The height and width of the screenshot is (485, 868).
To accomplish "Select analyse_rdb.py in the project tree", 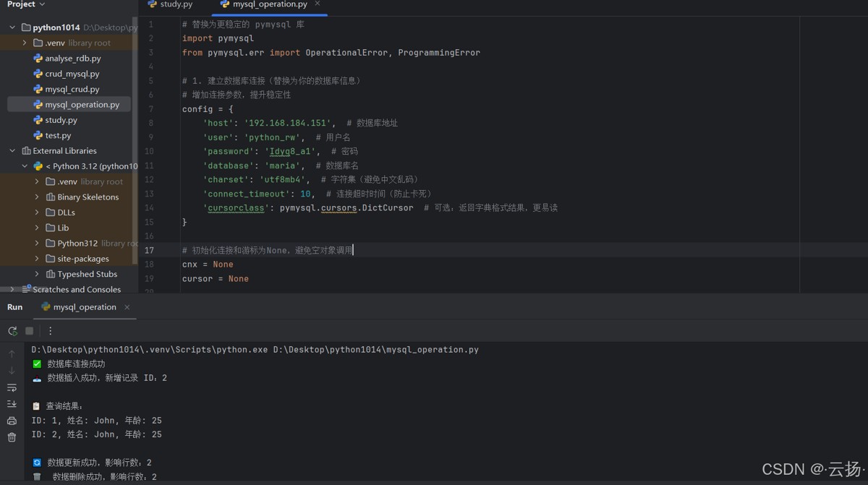I will tap(72, 59).
